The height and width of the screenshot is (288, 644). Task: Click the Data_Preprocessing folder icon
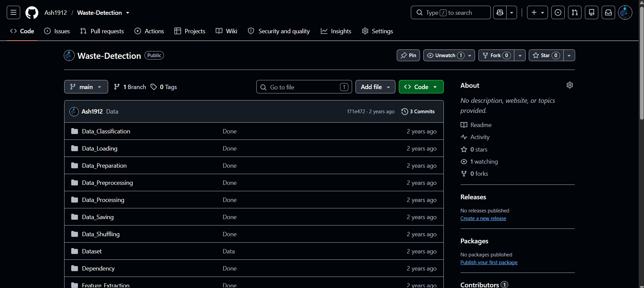pos(75,182)
